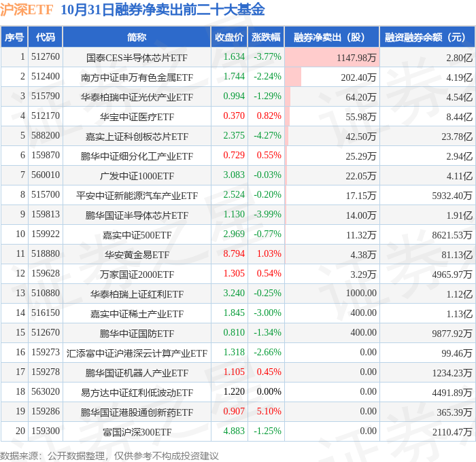Select fund name 华泰柏瑞中证光伏产业ETF
The height and width of the screenshot is (462, 476).
pyautogui.click(x=137, y=96)
